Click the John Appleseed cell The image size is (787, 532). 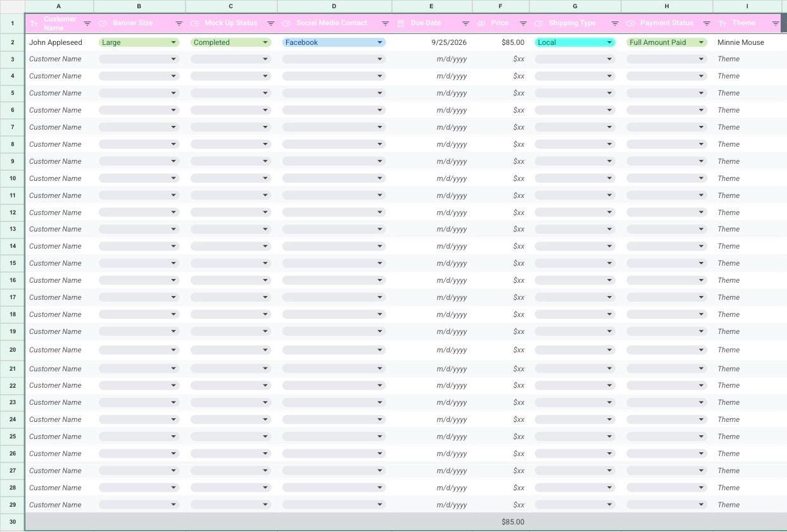tap(60, 42)
